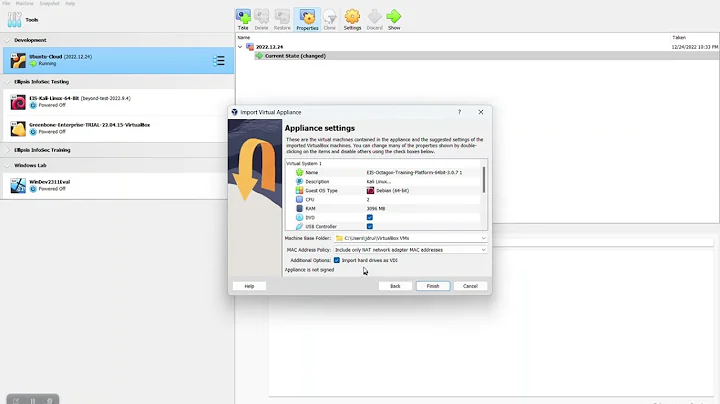
Task: Click the RAM row icon
Action: [x=299, y=208]
